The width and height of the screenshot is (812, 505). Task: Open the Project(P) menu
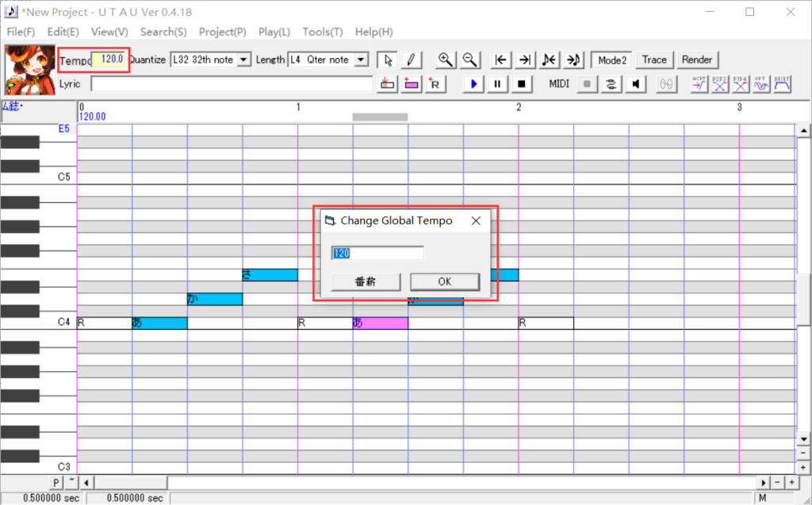pos(222,32)
